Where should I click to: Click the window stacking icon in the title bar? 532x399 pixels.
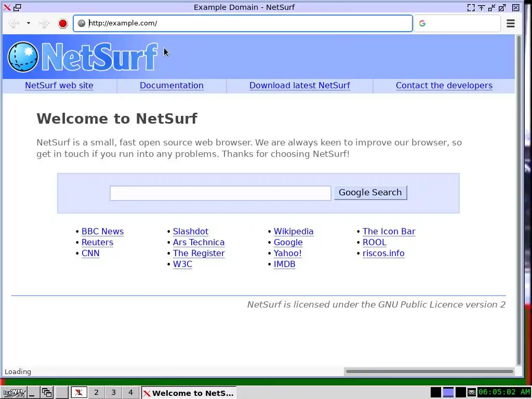click(x=17, y=7)
